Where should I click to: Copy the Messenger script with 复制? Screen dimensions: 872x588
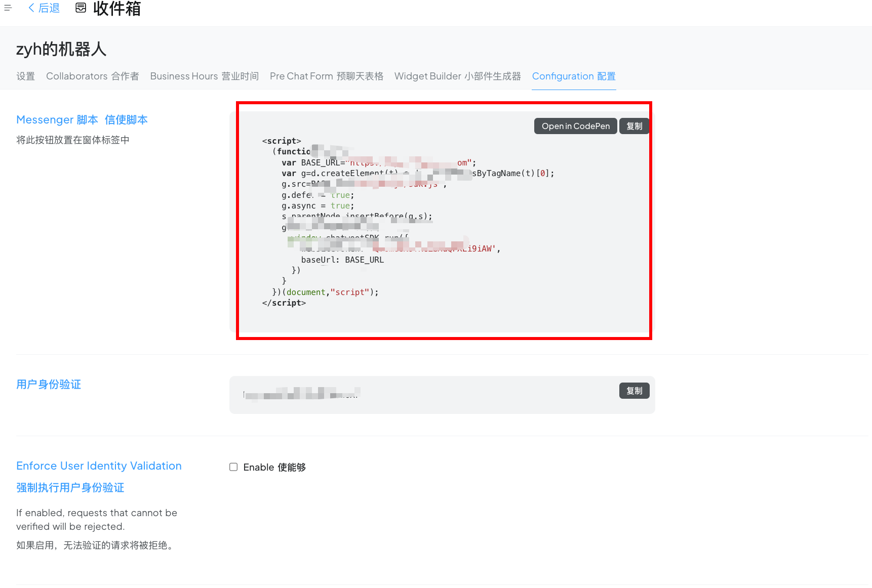(x=634, y=126)
